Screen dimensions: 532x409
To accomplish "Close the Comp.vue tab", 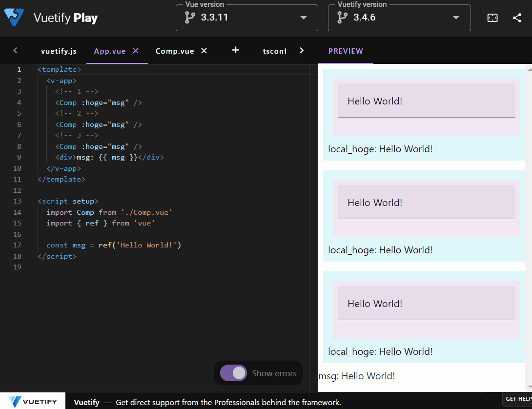I will (x=204, y=50).
